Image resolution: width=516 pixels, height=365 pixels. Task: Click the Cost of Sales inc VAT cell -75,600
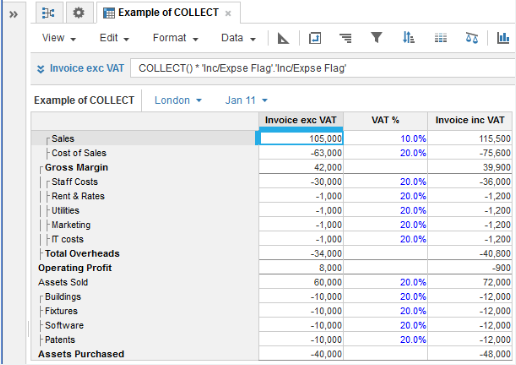(470, 153)
